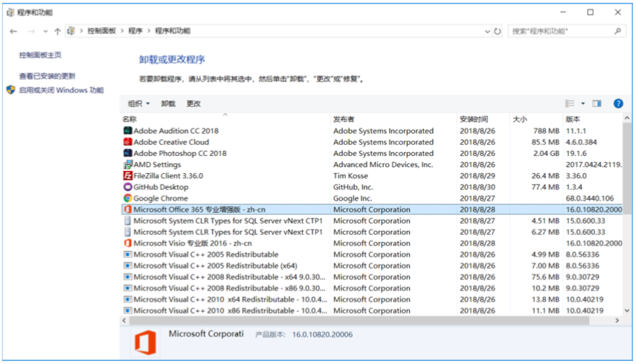Sort list by 发布者 column header
The width and height of the screenshot is (636, 364).
click(x=344, y=119)
